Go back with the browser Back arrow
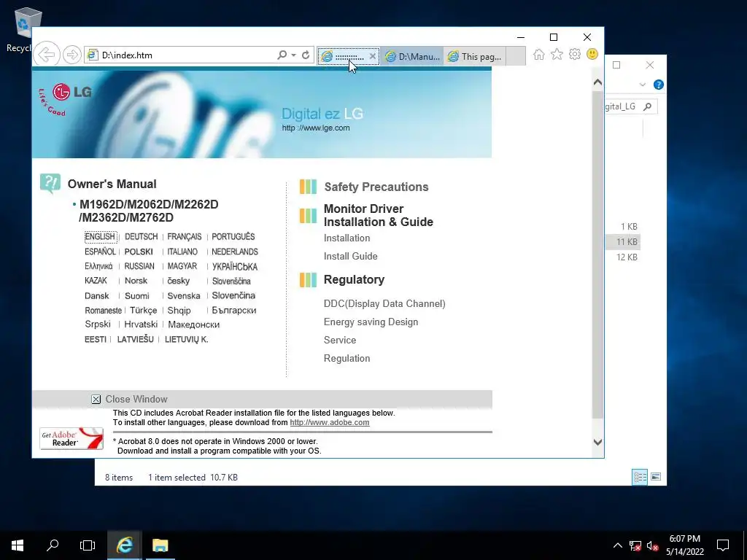The height and width of the screenshot is (560, 747). pos(47,55)
